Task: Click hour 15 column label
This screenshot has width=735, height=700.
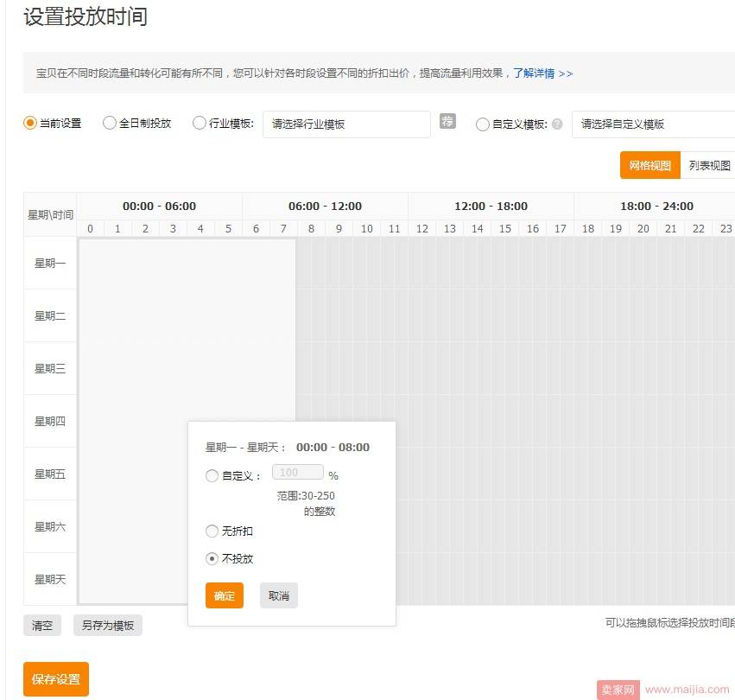Action: coord(505,228)
